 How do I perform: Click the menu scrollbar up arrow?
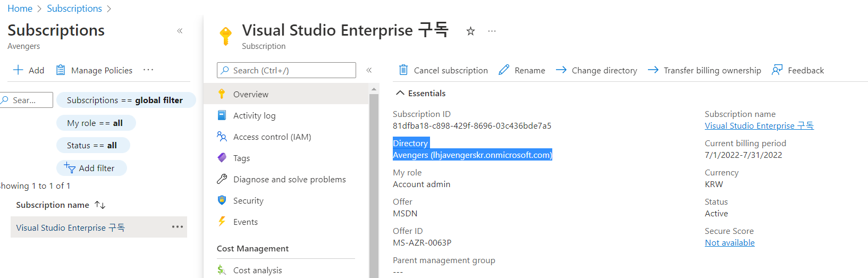click(x=374, y=89)
